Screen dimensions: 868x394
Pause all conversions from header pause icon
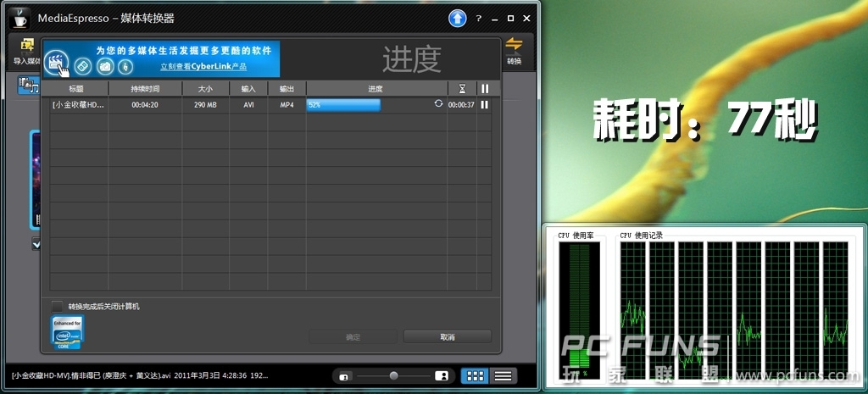[485, 88]
